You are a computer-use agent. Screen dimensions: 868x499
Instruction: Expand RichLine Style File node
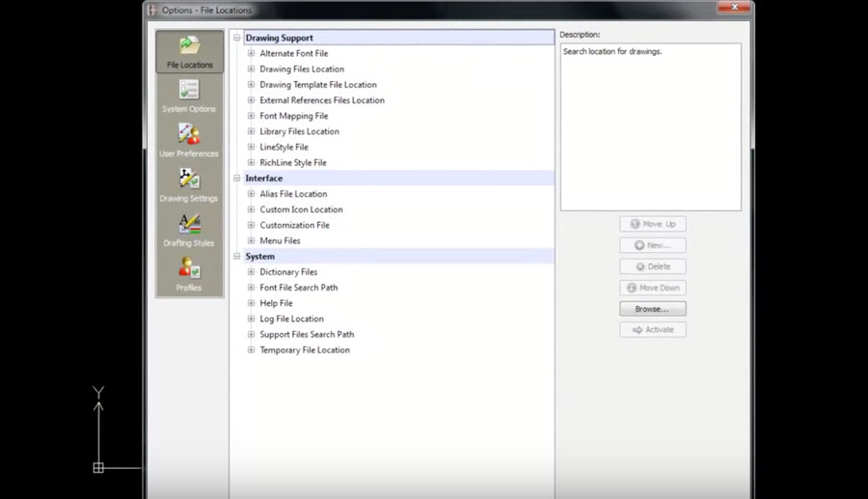click(x=252, y=162)
